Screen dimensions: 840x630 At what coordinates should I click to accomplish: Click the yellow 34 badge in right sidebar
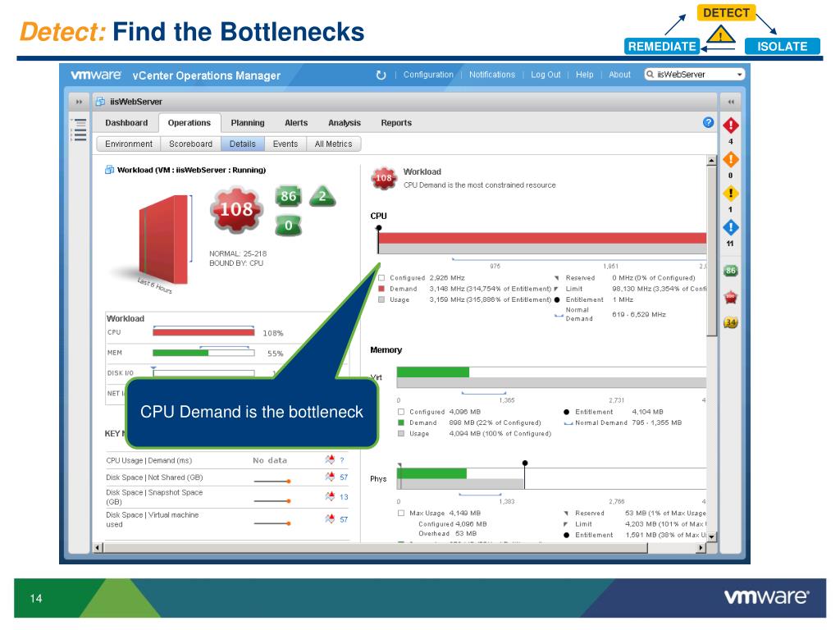(731, 322)
